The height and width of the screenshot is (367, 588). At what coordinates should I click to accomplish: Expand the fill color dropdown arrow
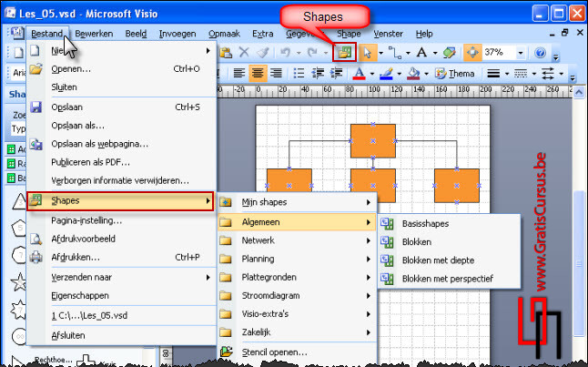[426, 74]
